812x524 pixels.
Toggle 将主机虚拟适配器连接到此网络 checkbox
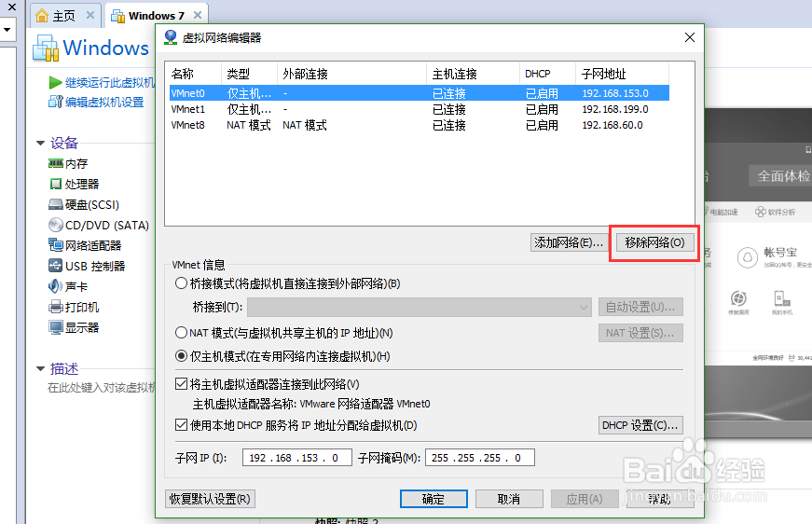(181, 384)
